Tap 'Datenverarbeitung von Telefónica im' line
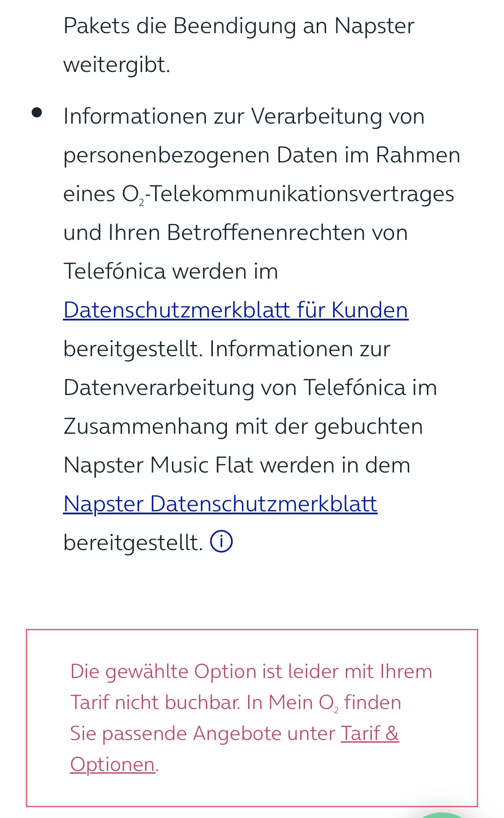Viewport: 504px width, 818px height. click(x=250, y=388)
